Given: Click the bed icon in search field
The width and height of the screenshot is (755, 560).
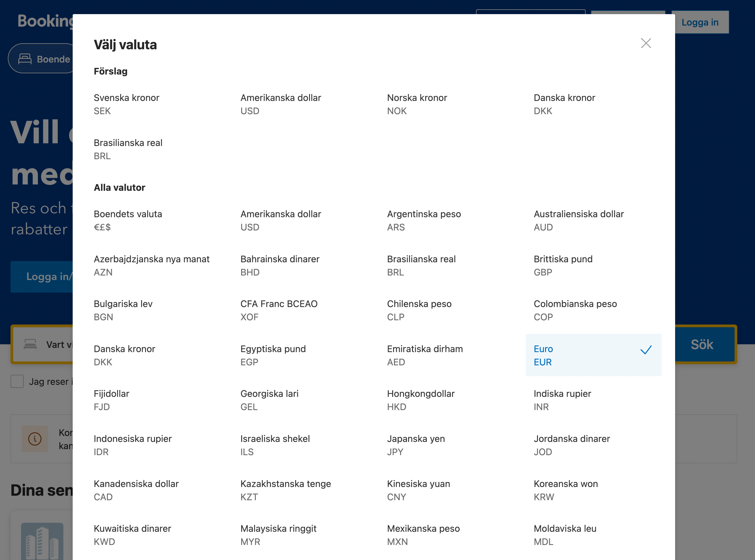Looking at the screenshot, I should click(30, 344).
